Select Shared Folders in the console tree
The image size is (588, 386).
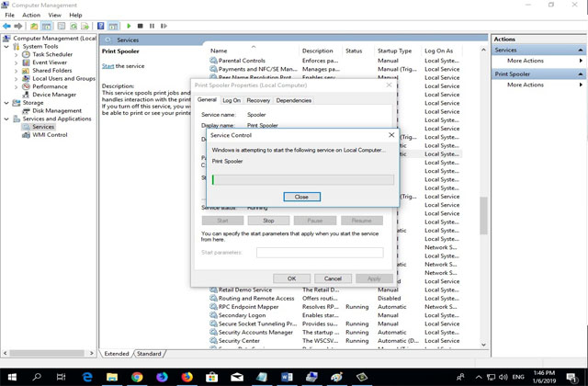(x=51, y=71)
